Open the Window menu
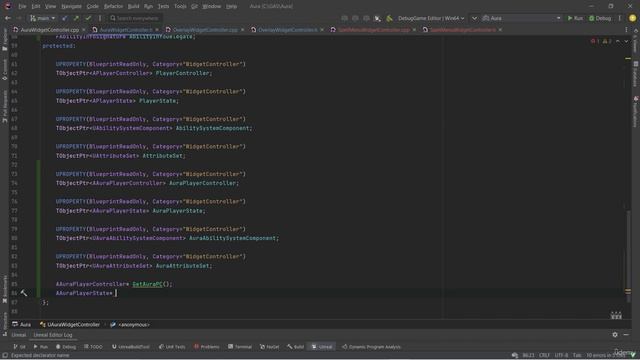The width and height of the screenshot is (640, 360). pos(211,6)
